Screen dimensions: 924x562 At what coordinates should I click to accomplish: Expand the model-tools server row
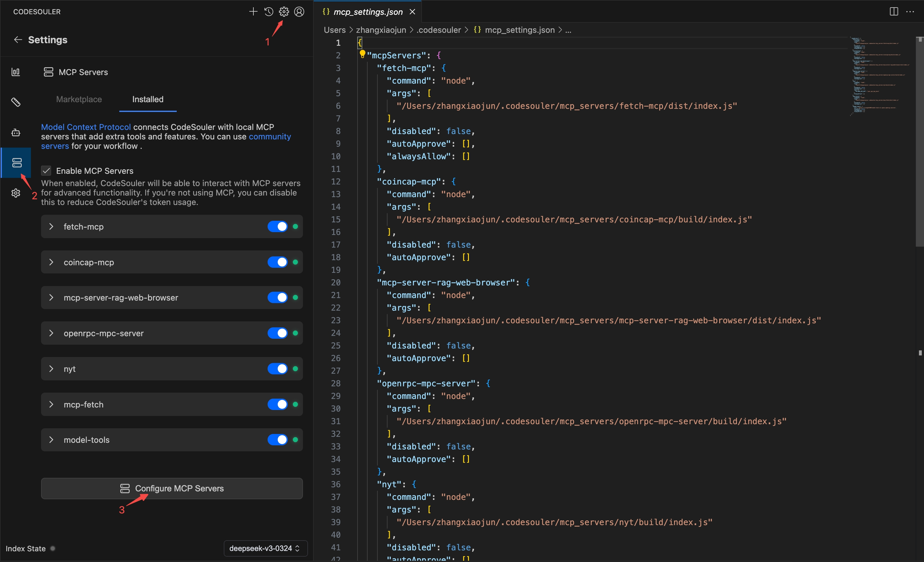51,440
